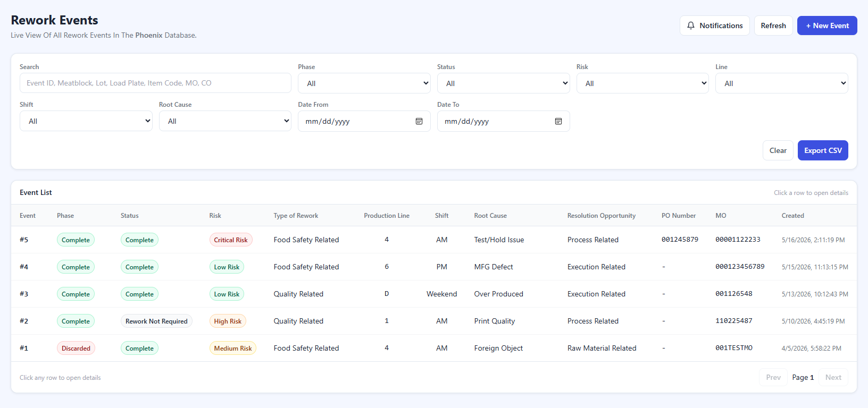Click the bell icon in Notifications
The image size is (868, 408).
pyautogui.click(x=691, y=25)
